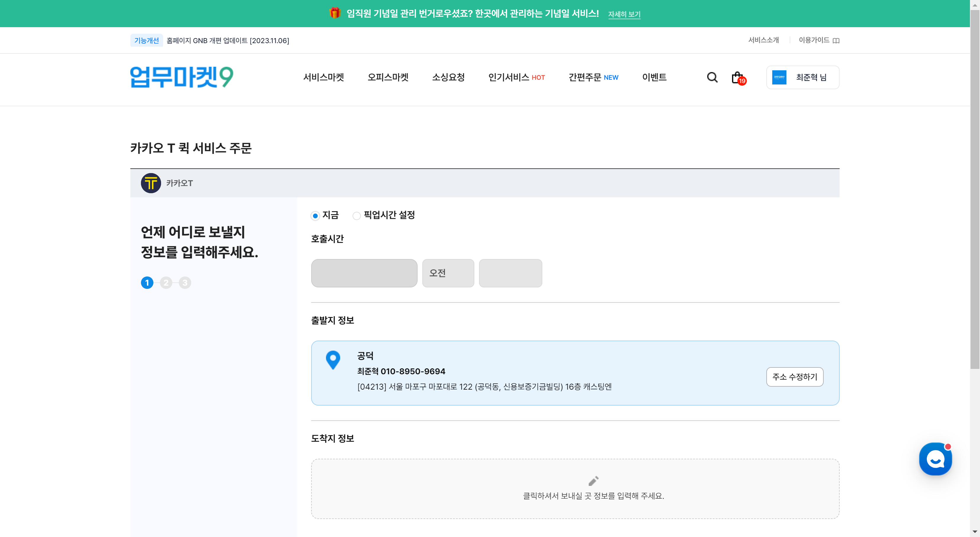Viewport: 980px width, 537px height.
Task: Click the 이용가이드 link
Action: [x=814, y=40]
